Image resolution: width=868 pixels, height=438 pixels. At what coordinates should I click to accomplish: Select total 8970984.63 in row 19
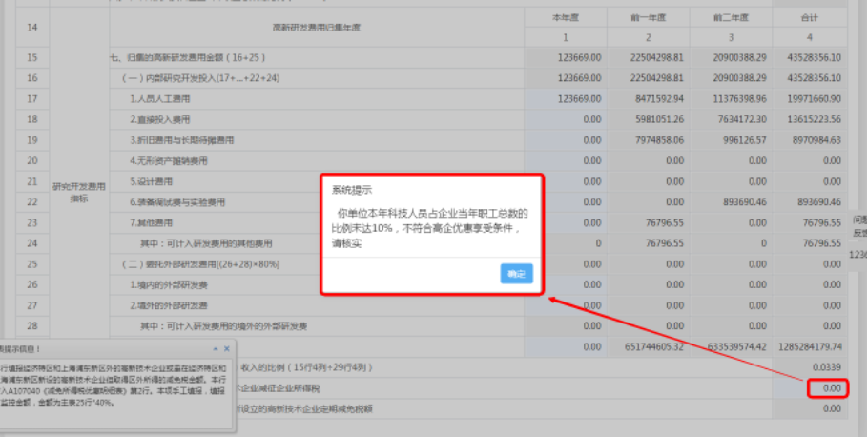(x=817, y=140)
